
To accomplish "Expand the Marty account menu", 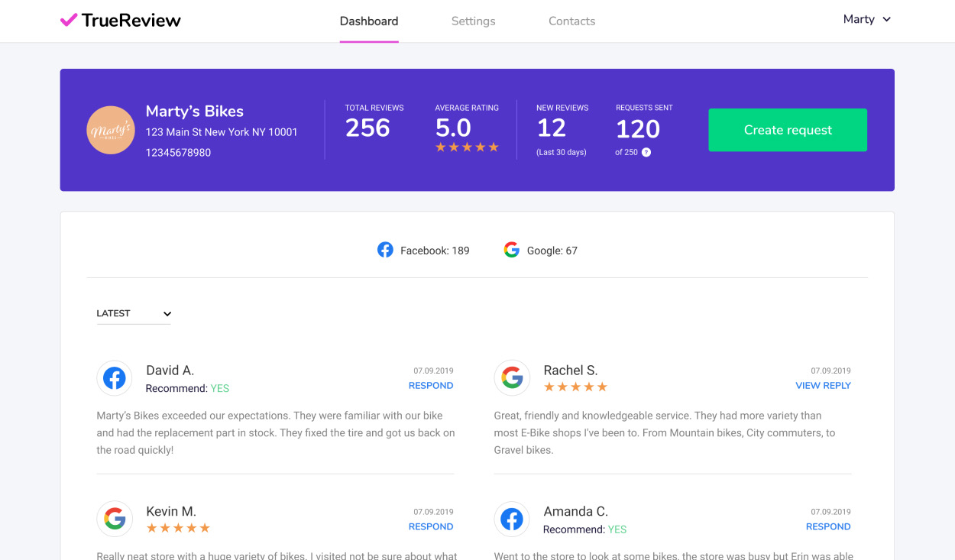I will (867, 19).
